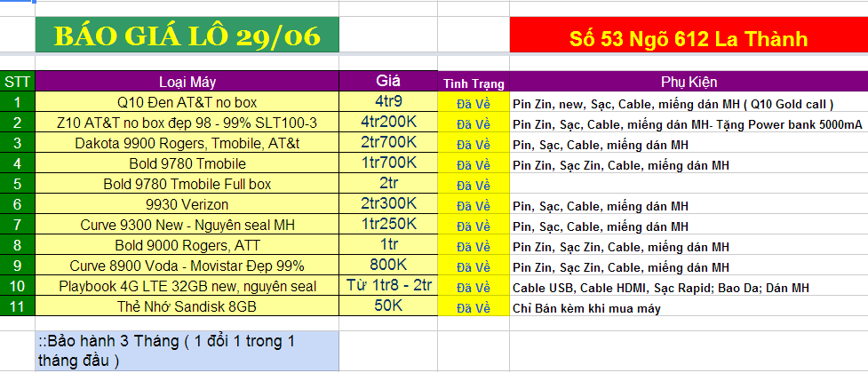Viewport: 868px width, 373px height.
Task: Click the 'Thẻ Nhớ Sandisk 8GB' cell
Action: 187,306
